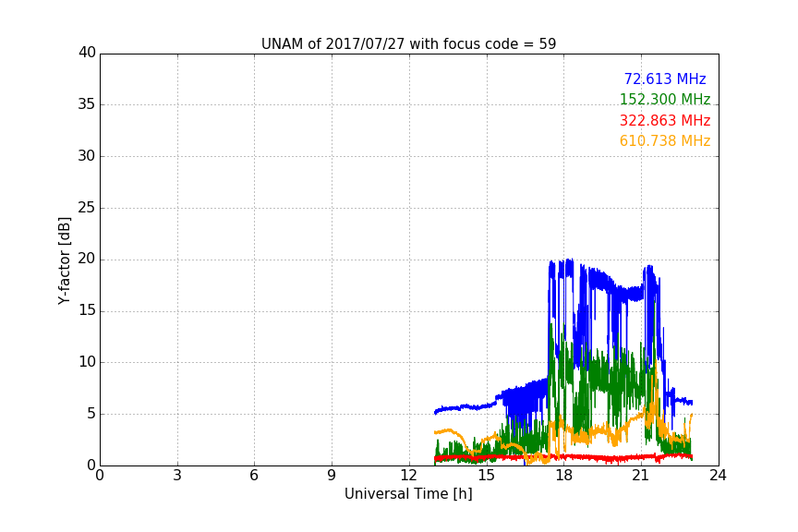Click y-axis tick label 5
Image resolution: width=798 pixels, height=532 pixels.
(x=91, y=414)
